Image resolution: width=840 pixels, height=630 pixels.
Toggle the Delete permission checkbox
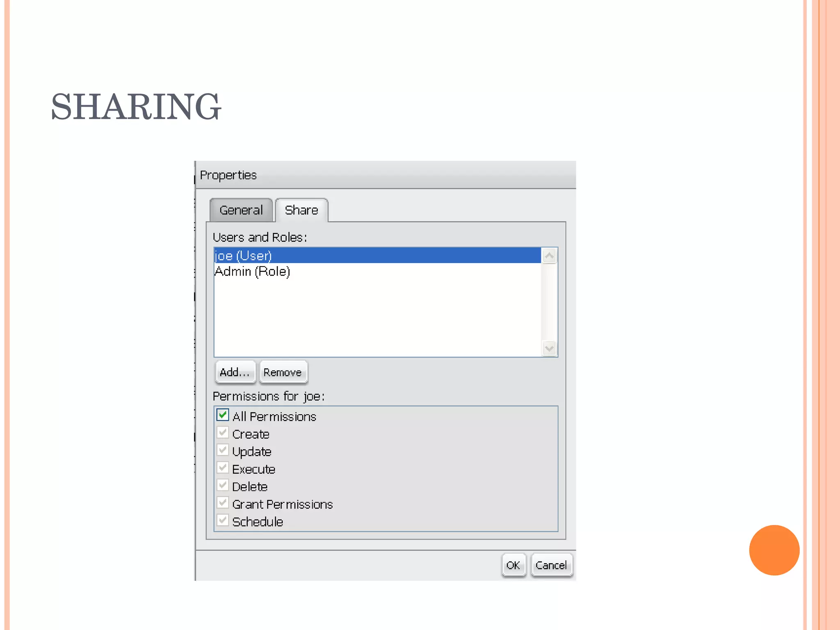coord(223,485)
